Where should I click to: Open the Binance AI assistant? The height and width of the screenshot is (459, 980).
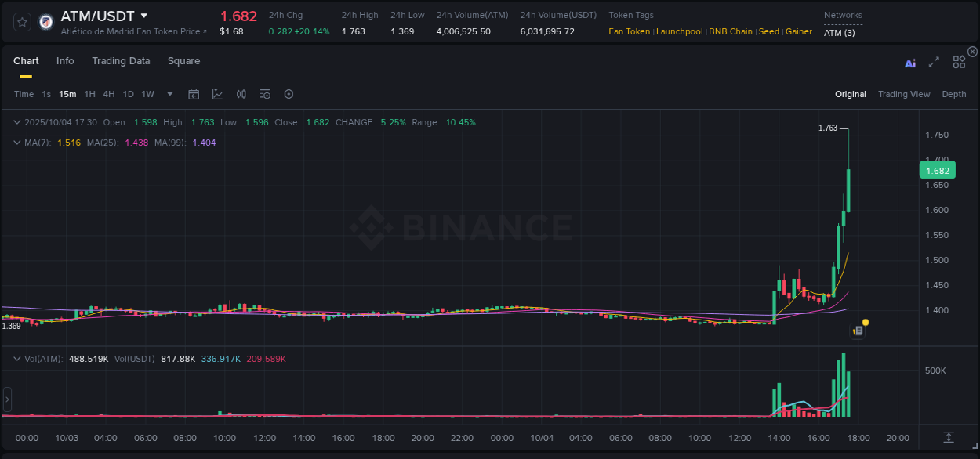point(910,63)
